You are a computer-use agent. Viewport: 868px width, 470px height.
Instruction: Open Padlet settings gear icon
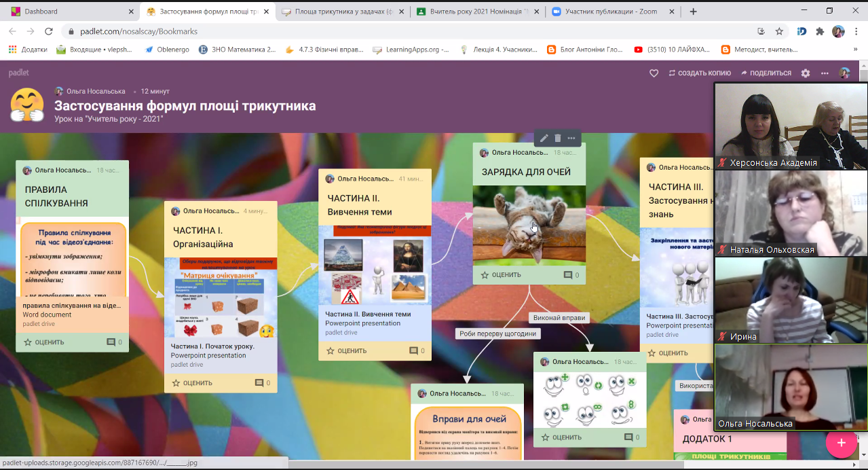pos(806,73)
